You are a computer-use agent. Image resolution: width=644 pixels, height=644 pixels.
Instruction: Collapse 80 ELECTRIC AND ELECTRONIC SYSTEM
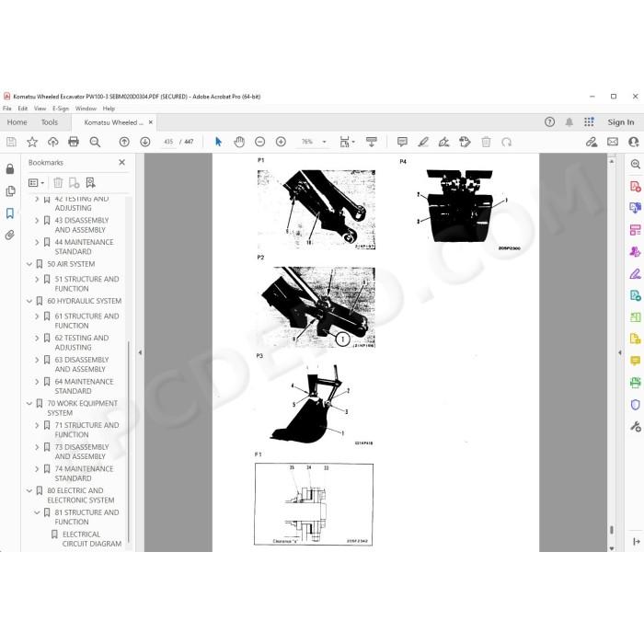point(29,490)
